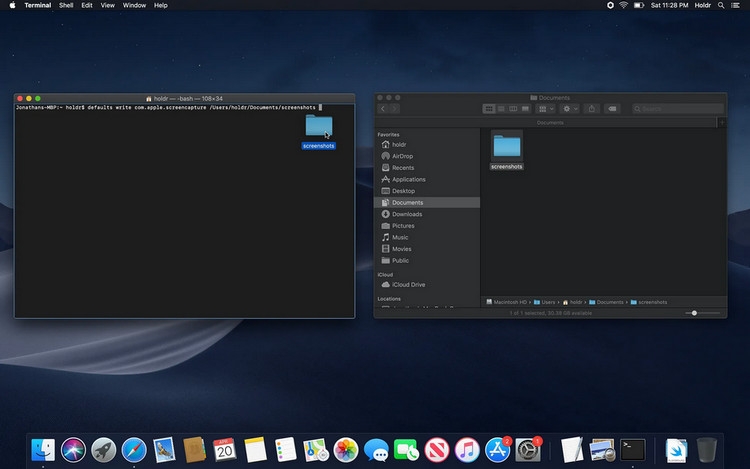Viewport: 750px width, 469px height.
Task: Switch Finder to column view
Action: [513, 109]
